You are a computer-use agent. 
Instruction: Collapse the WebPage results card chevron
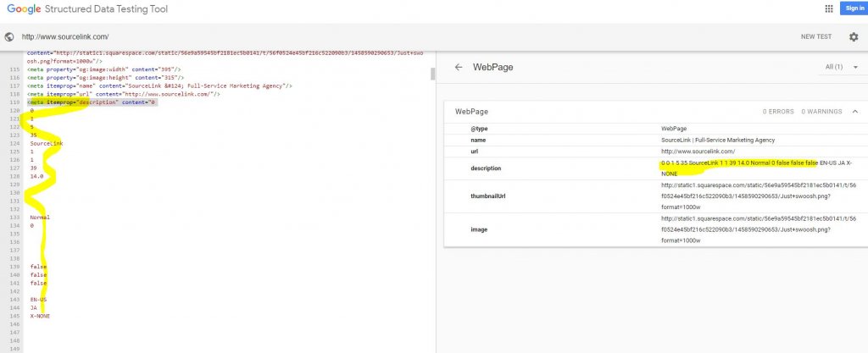point(855,112)
